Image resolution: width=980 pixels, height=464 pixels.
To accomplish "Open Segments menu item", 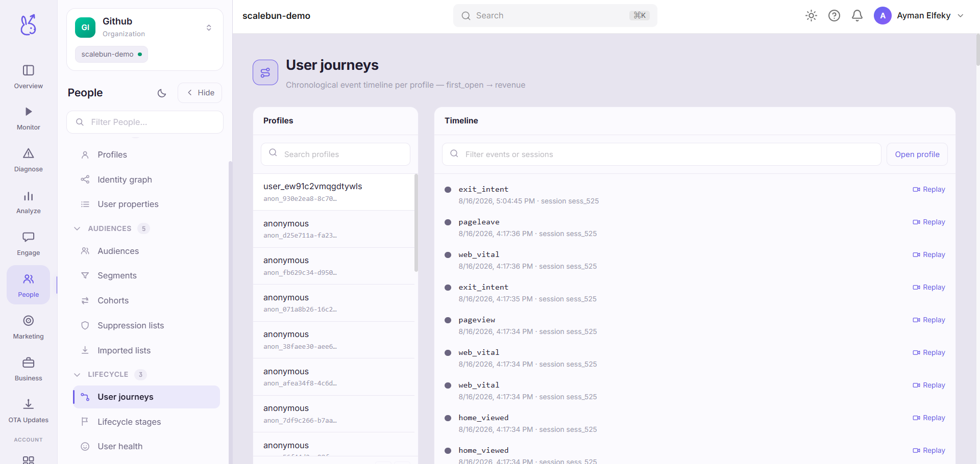I will coord(146,275).
